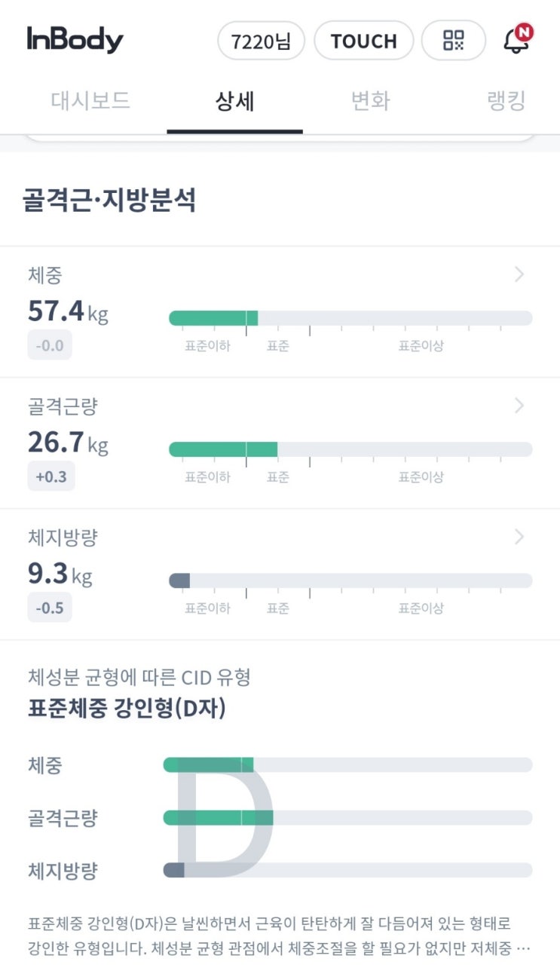Go to the 랭킹 tab
The height and width of the screenshot is (971, 560).
[x=506, y=101]
